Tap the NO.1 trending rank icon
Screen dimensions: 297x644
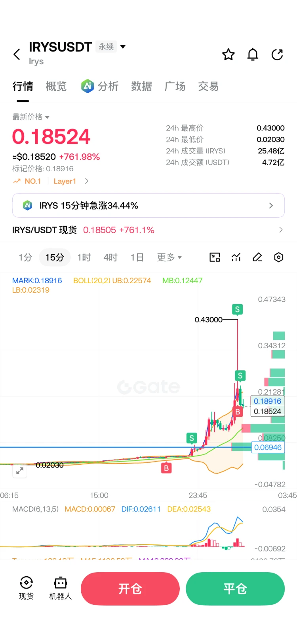(x=17, y=181)
